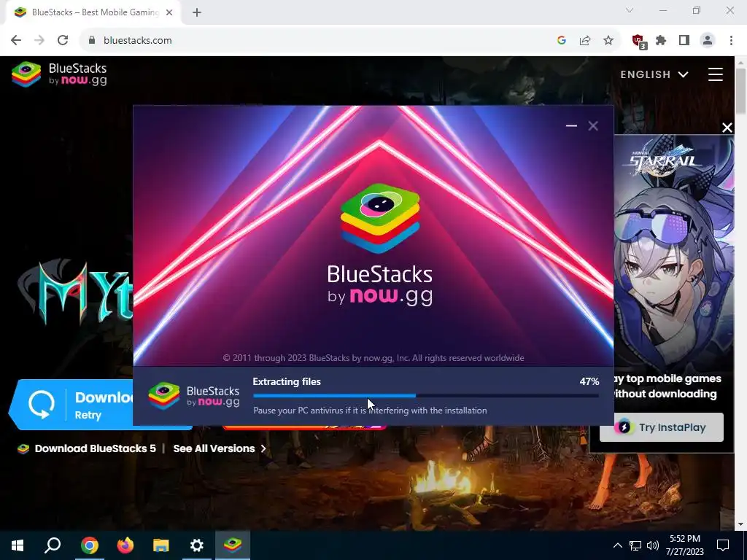Close the BlueStacks browser tab

pyautogui.click(x=169, y=13)
